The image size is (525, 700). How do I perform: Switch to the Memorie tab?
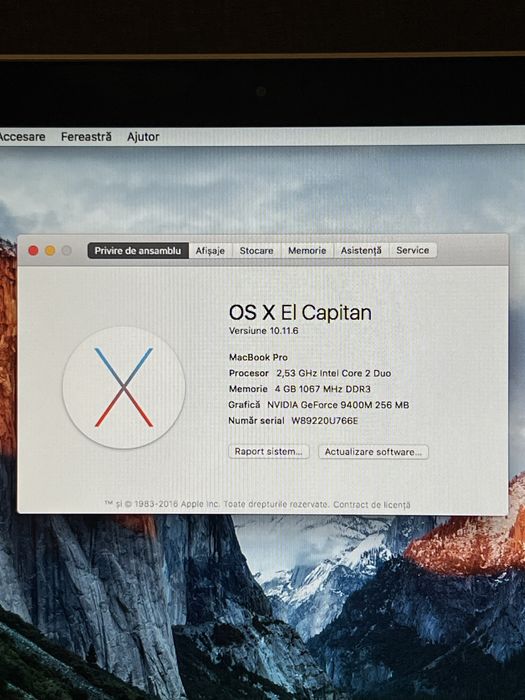307,250
